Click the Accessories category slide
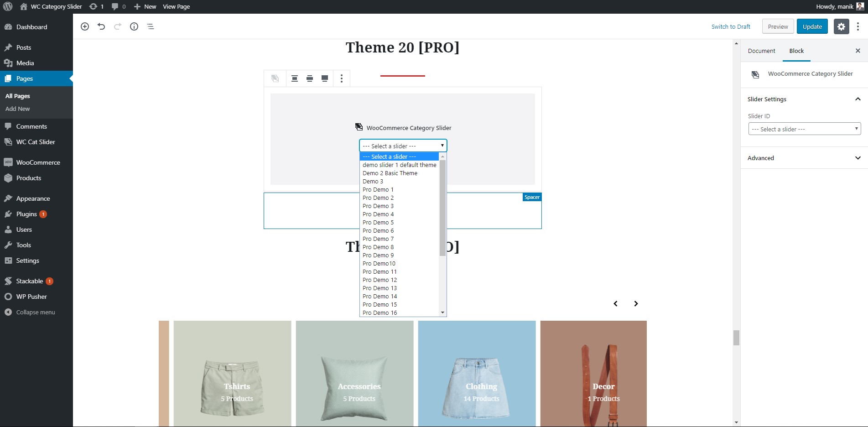Viewport: 868px width, 427px height. [355, 374]
